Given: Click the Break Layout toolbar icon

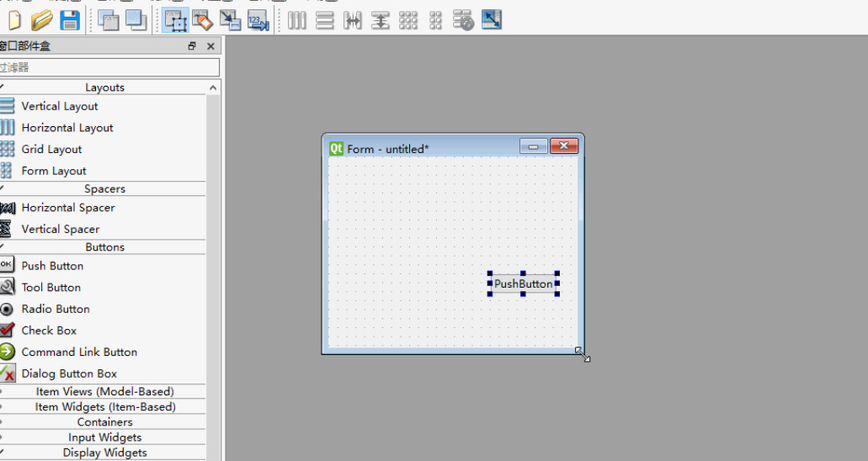Looking at the screenshot, I should pos(463,20).
